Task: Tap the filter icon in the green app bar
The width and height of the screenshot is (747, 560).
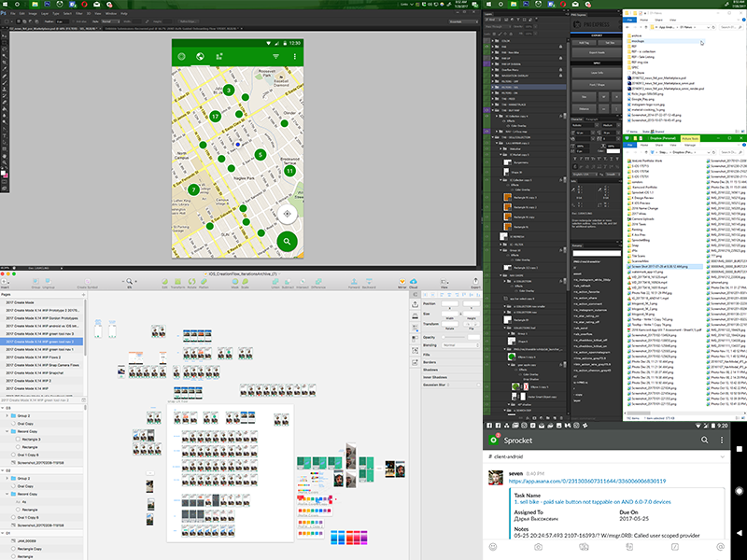Action: (x=275, y=57)
